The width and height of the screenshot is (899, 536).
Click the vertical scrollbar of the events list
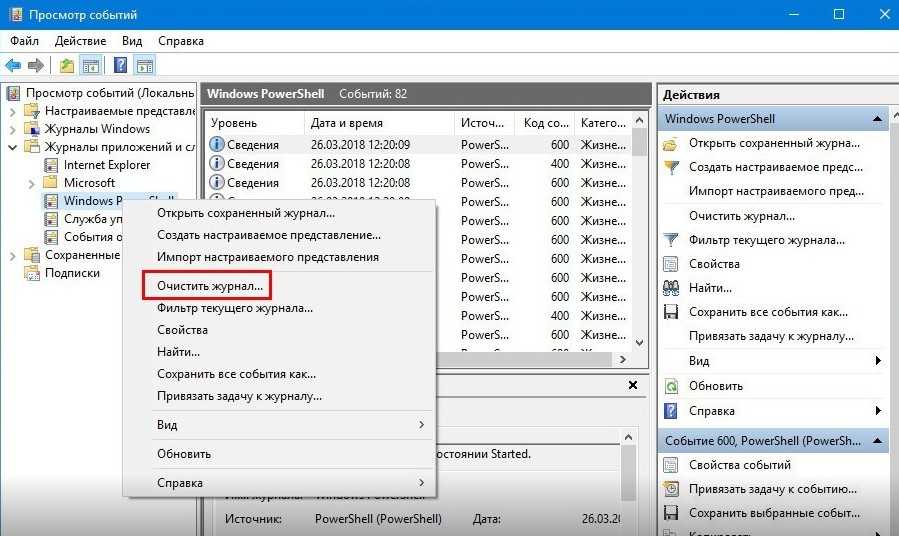point(639,250)
